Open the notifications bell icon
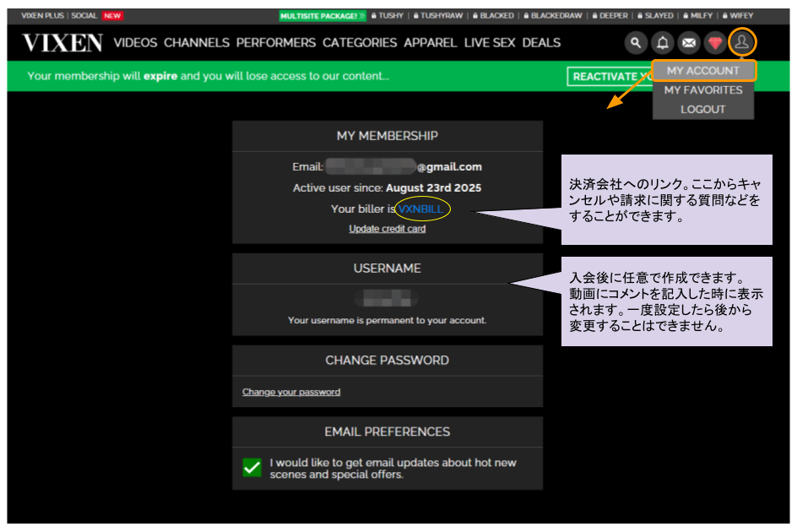This screenshot has width=797, height=532. 662,42
